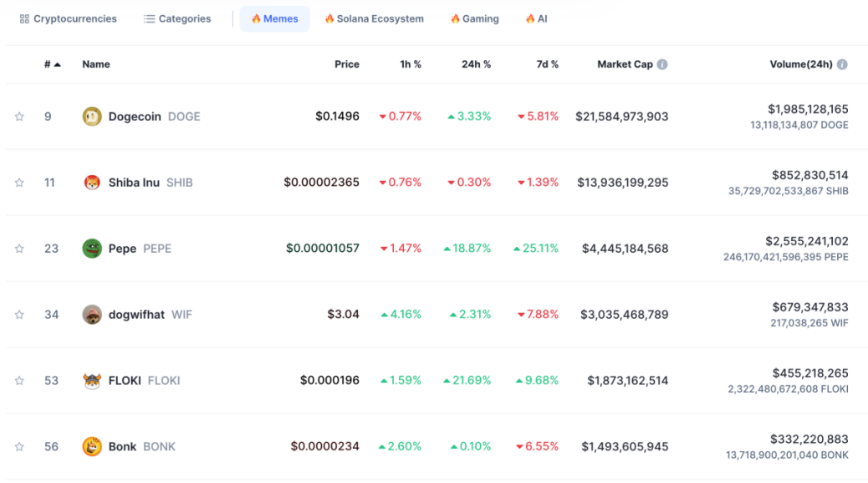Click the Dogecoin coin logo

[92, 116]
